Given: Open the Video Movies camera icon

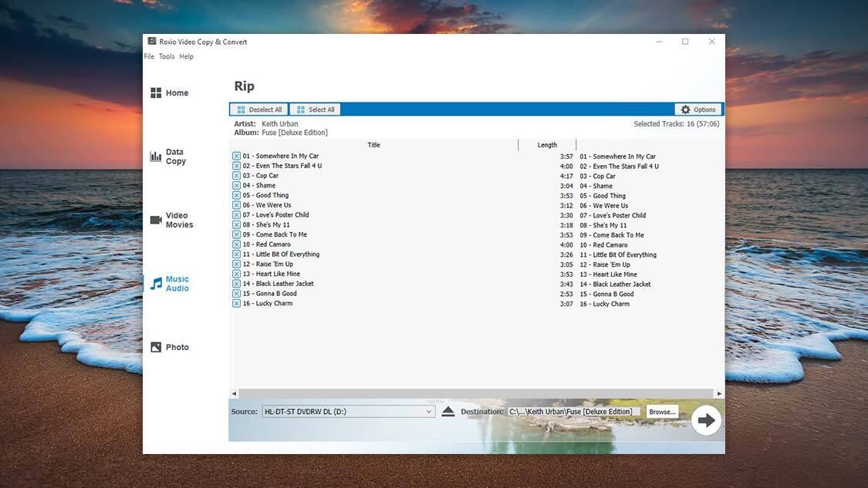Looking at the screenshot, I should point(156,220).
